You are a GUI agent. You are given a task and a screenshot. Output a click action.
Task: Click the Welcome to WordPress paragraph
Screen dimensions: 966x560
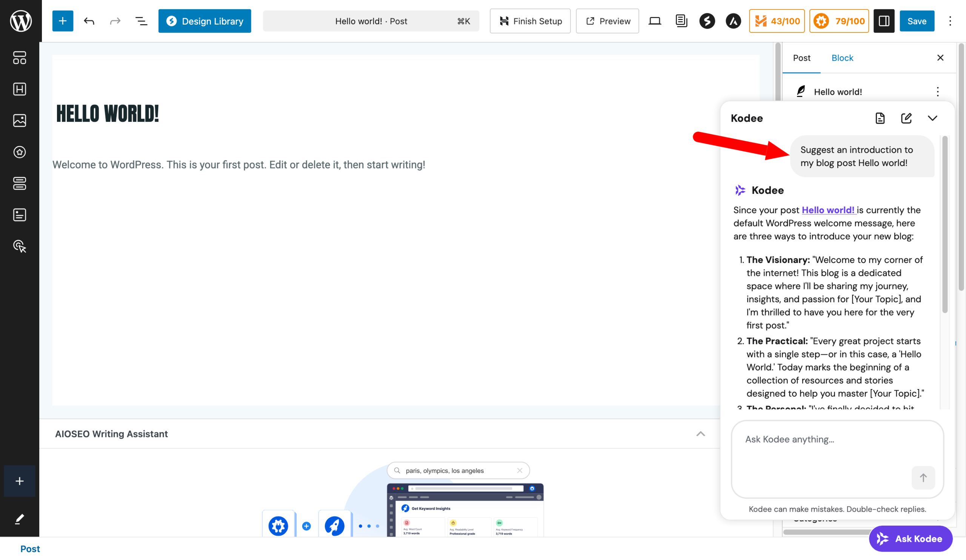point(239,165)
